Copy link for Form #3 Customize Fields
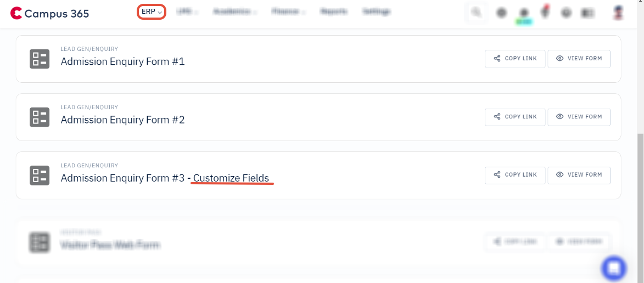Screen dimensions: 644x283 point(515,175)
